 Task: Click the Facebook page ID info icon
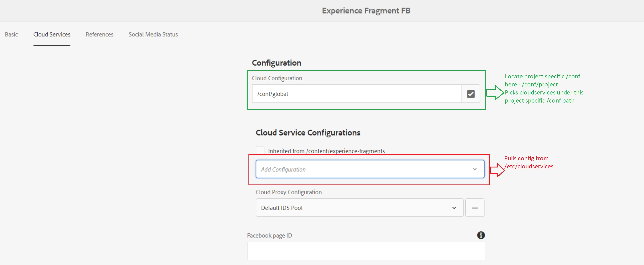(x=481, y=235)
